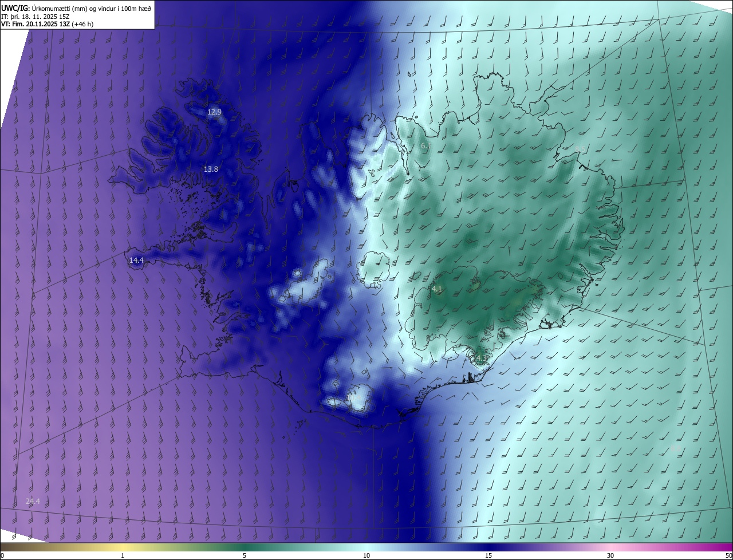Click the '15' tick on the color scale
Viewport: 733px width, 560px height.
tap(488, 555)
